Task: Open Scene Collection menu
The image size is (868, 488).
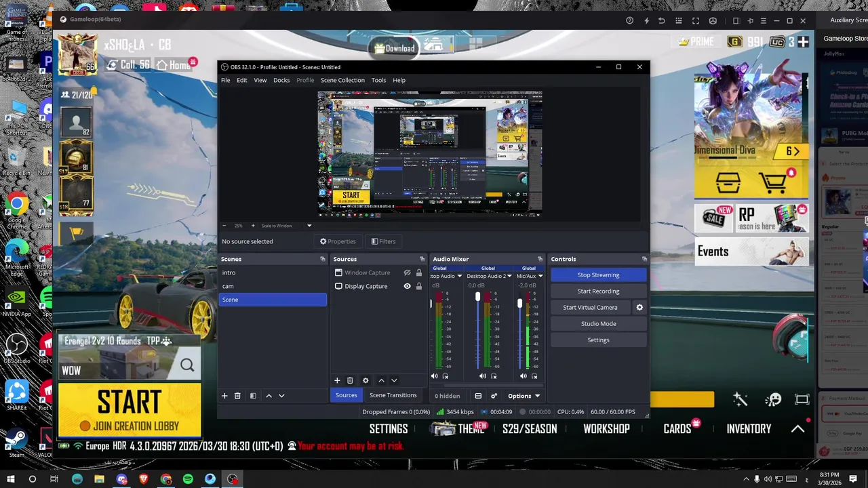Action: click(342, 80)
